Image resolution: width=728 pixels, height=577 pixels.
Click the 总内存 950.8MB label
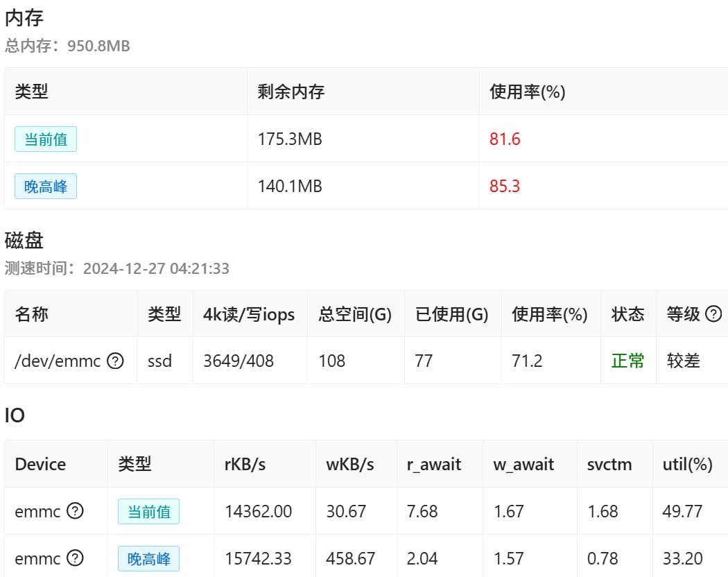(x=67, y=46)
